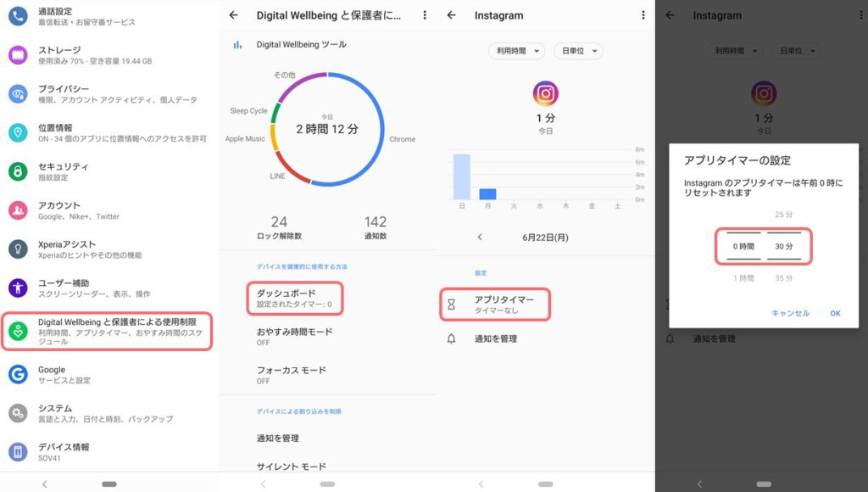868x492 pixels.
Task: Open 利用時間 dropdown on Instagram screen
Action: (516, 51)
